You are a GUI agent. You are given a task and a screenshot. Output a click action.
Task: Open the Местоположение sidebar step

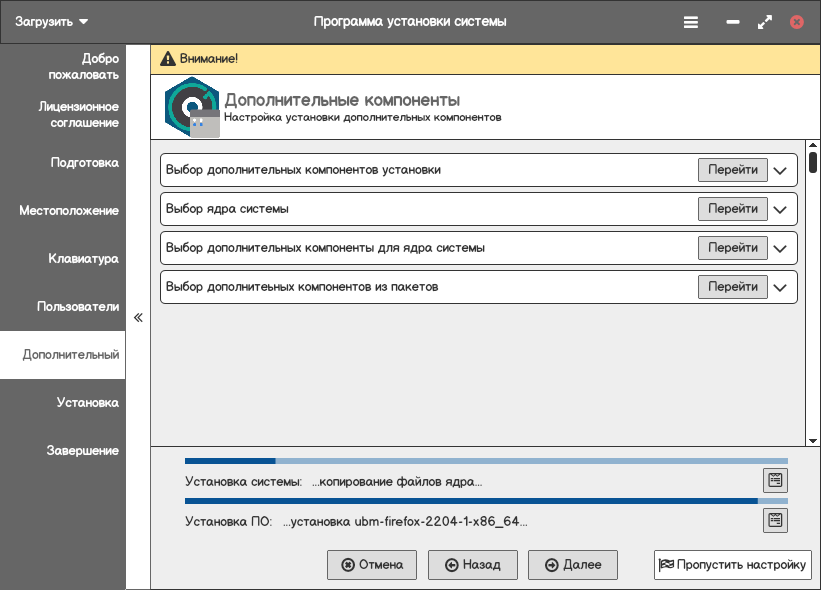click(x=69, y=210)
